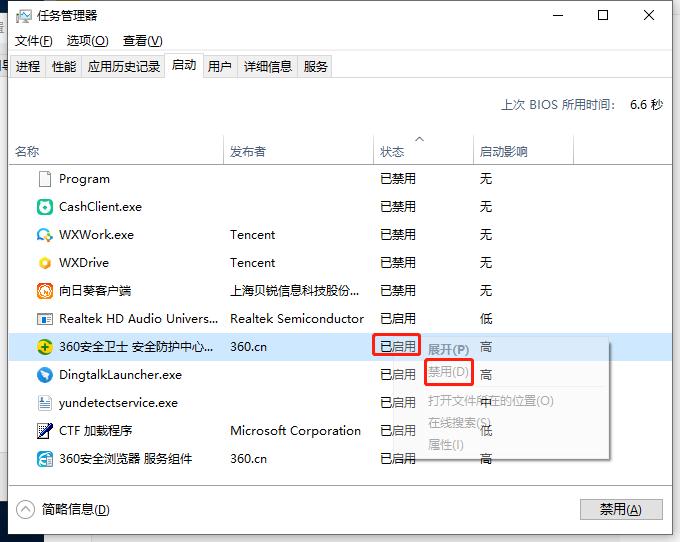Image resolution: width=680 pixels, height=542 pixels.
Task: Switch to the 应用历史记录 tab
Action: (x=124, y=66)
